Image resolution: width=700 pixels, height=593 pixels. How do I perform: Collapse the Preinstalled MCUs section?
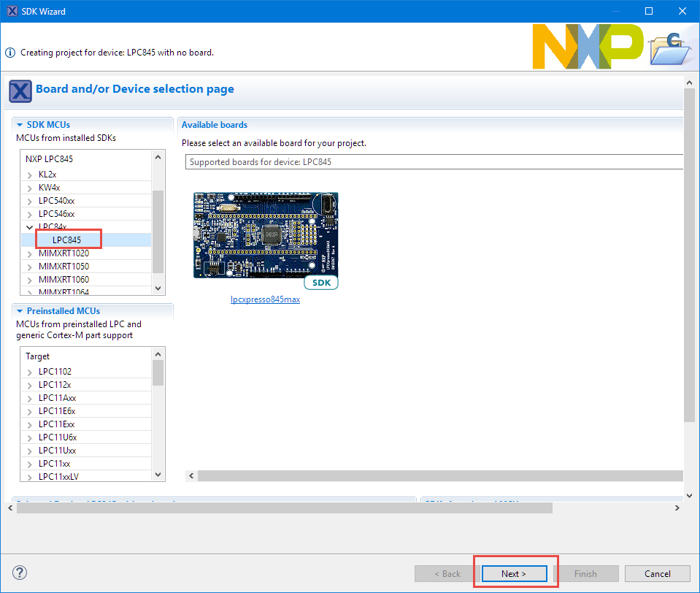click(20, 310)
